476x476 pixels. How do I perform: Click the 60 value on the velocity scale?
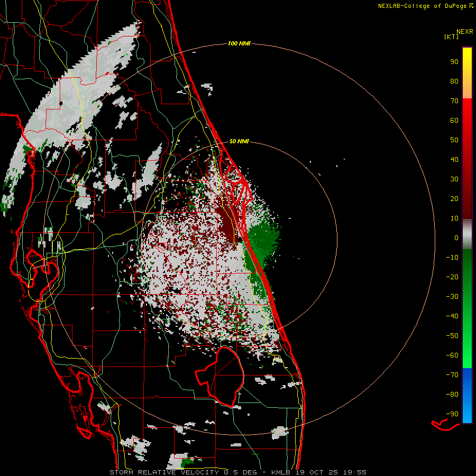coord(454,120)
